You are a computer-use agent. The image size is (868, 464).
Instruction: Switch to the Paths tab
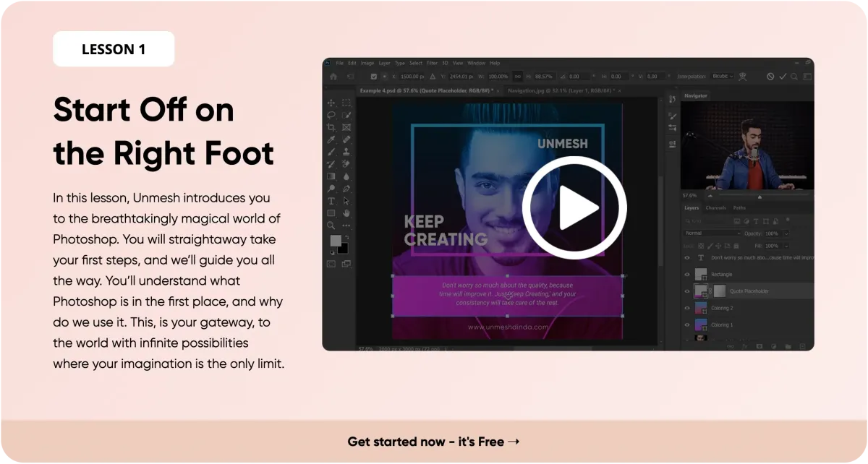[x=739, y=208]
